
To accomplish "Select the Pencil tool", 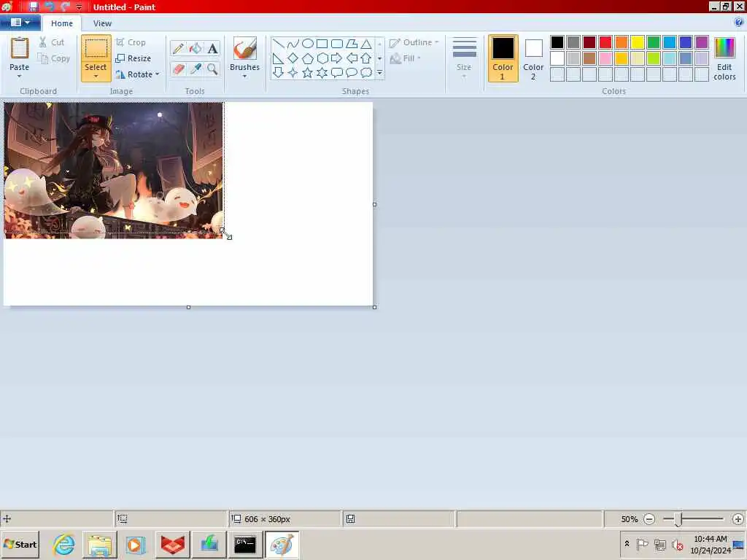I will (179, 48).
